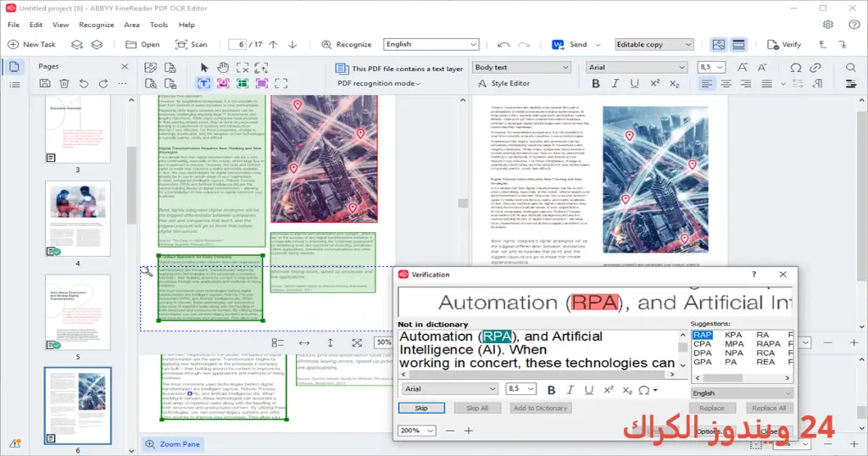Click the New Task button
Image resolution: width=868 pixels, height=456 pixels.
pos(31,44)
